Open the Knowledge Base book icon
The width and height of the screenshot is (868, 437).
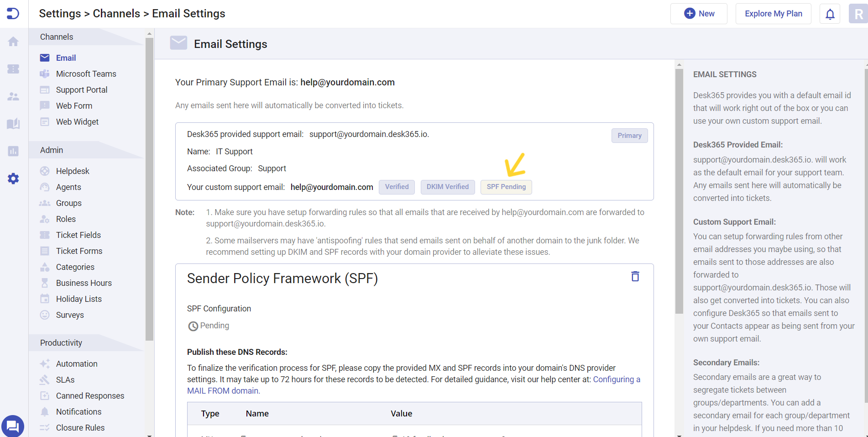13,123
